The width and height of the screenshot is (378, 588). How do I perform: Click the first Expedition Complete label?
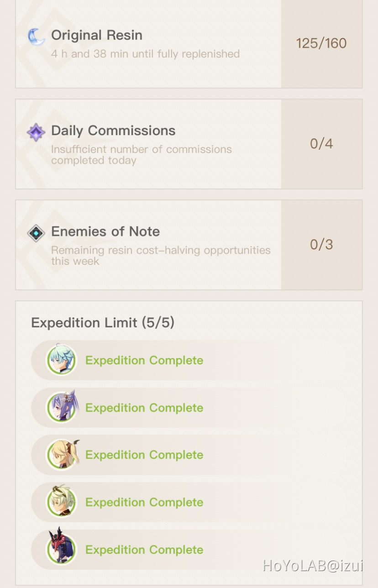144,360
